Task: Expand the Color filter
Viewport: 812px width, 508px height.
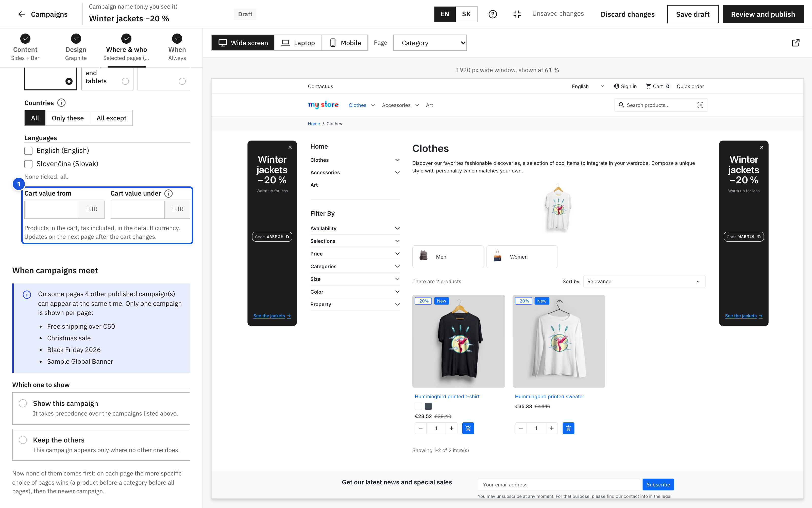Action: coord(355,292)
